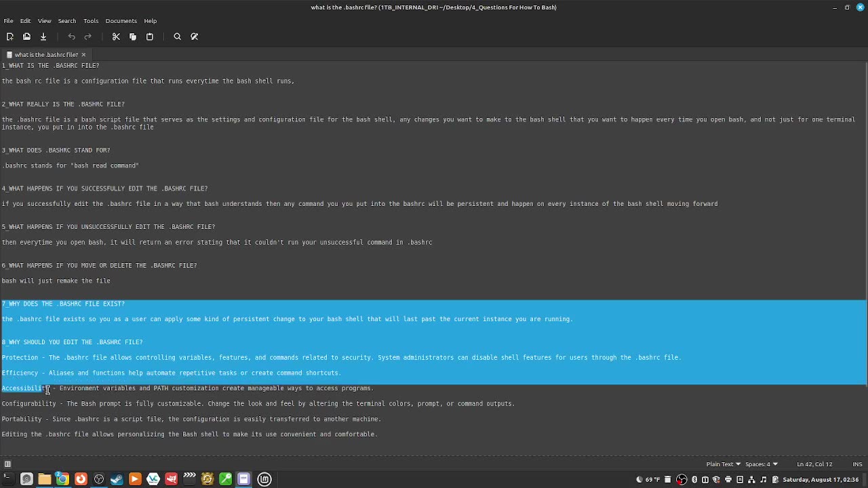Image resolution: width=868 pixels, height=488 pixels.
Task: Open the music note sound applet
Action: tap(763, 480)
